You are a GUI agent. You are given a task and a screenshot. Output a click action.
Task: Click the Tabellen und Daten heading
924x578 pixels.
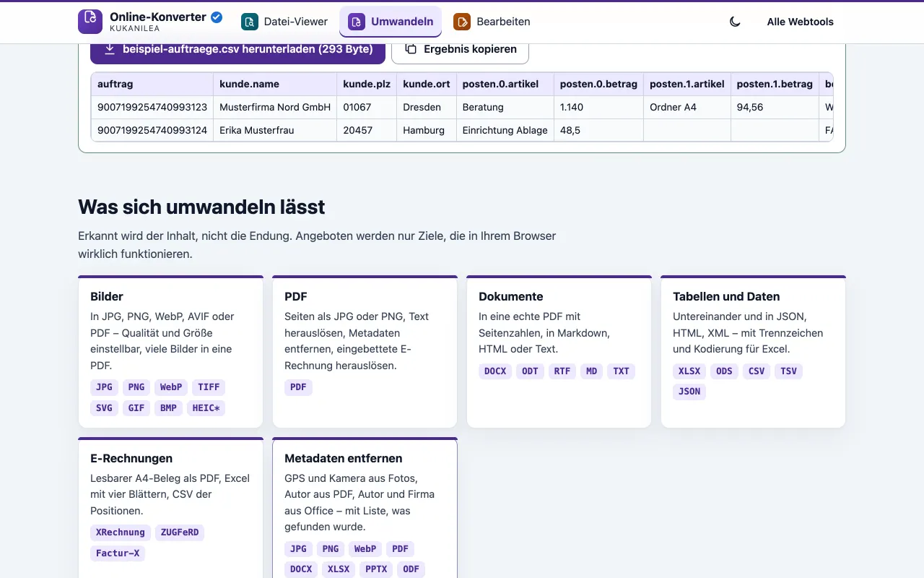(726, 296)
